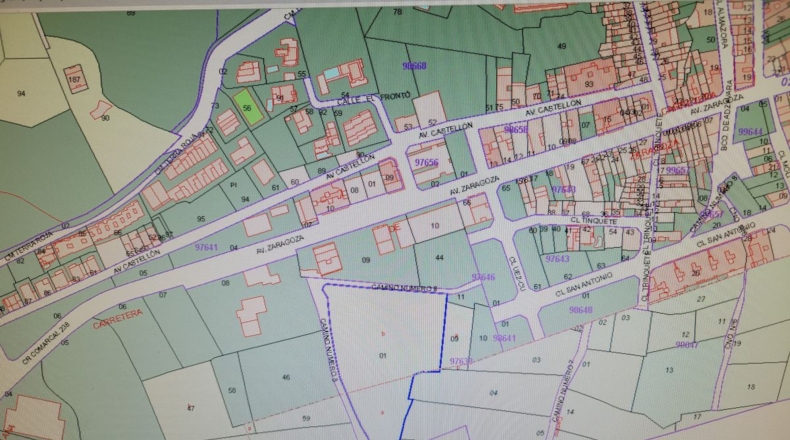Click block number 98668
The image size is (790, 440).
(x=415, y=66)
